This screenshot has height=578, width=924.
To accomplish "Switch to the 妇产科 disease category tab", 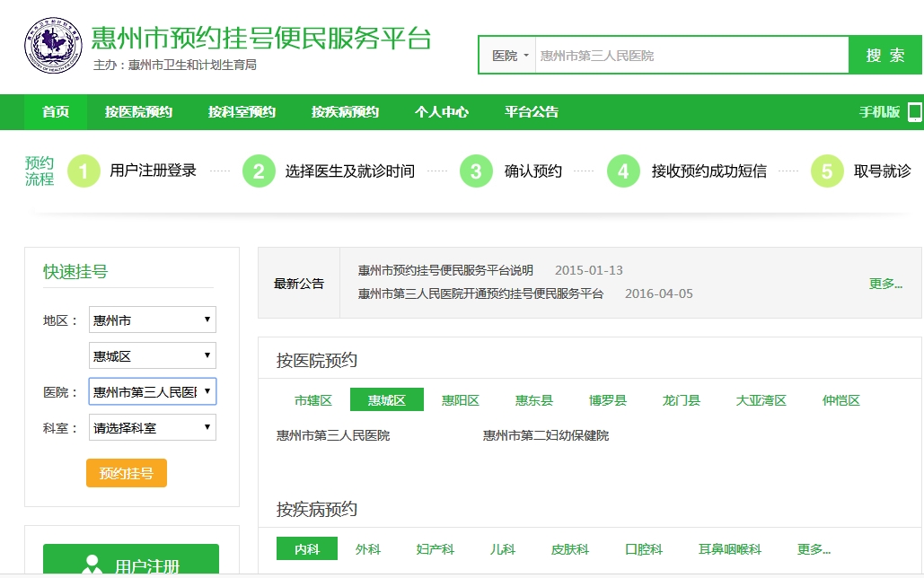I will 435,549.
